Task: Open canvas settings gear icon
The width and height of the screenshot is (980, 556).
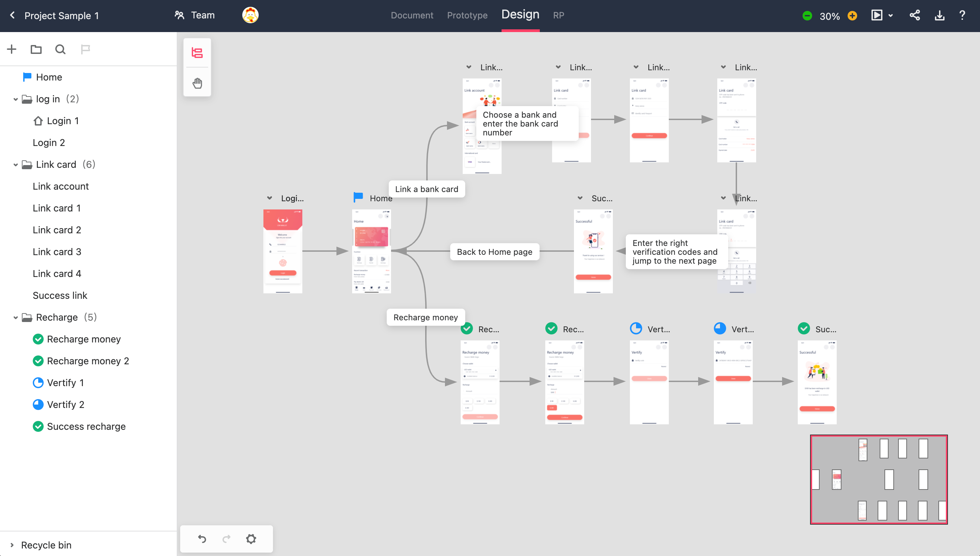Action: [251, 539]
